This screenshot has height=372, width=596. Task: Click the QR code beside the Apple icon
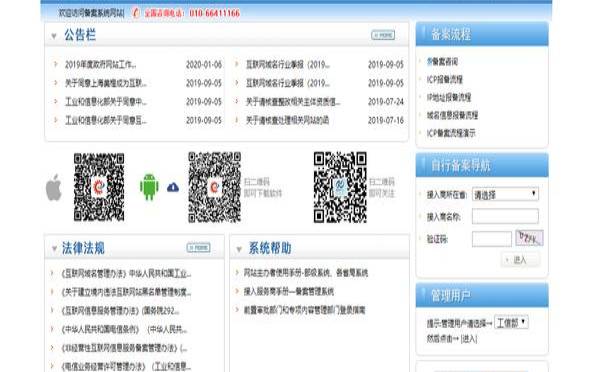click(x=99, y=187)
